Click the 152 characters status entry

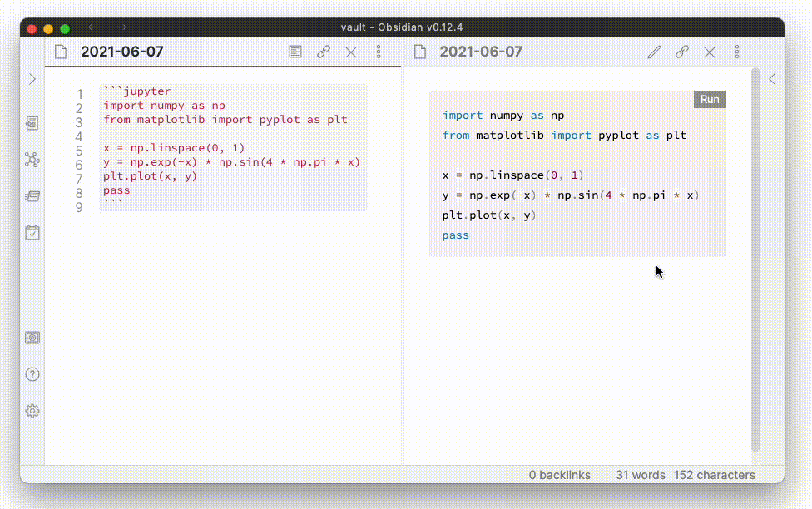714,475
